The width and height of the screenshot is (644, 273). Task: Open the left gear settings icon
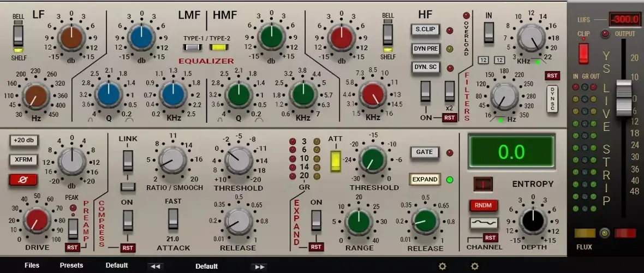click(443, 266)
